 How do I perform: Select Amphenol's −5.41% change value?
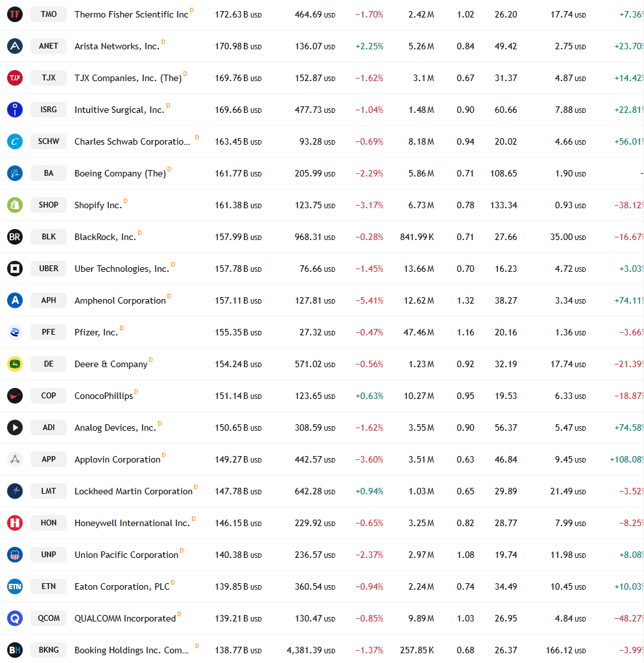(x=369, y=300)
